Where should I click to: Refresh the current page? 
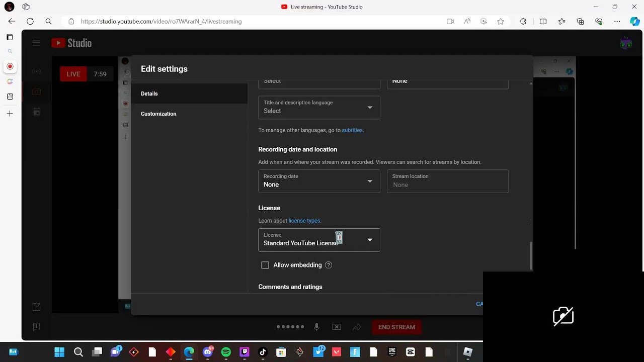[30, 21]
